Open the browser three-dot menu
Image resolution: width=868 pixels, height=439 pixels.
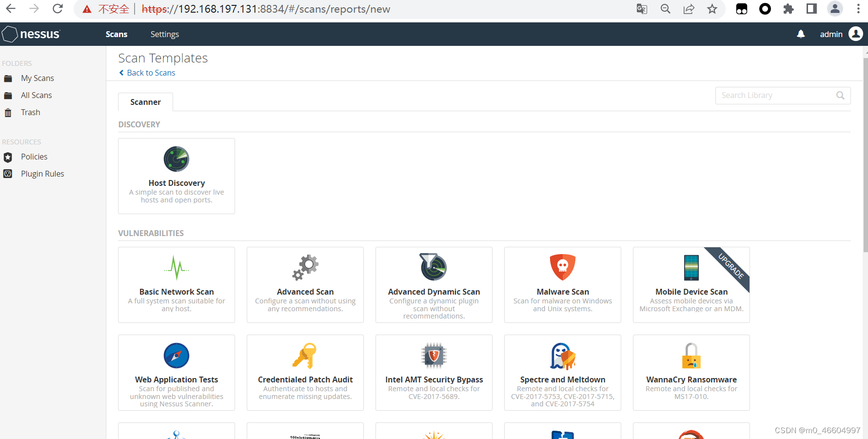[858, 9]
